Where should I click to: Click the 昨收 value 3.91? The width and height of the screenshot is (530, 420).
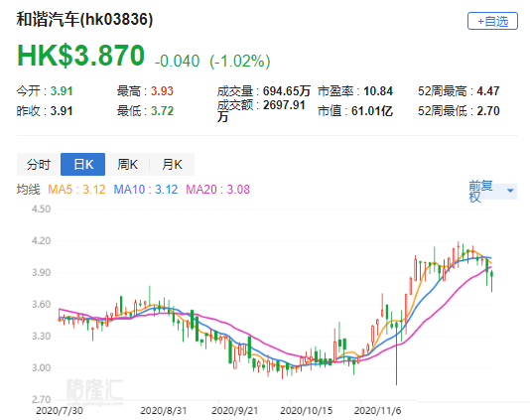click(x=62, y=111)
